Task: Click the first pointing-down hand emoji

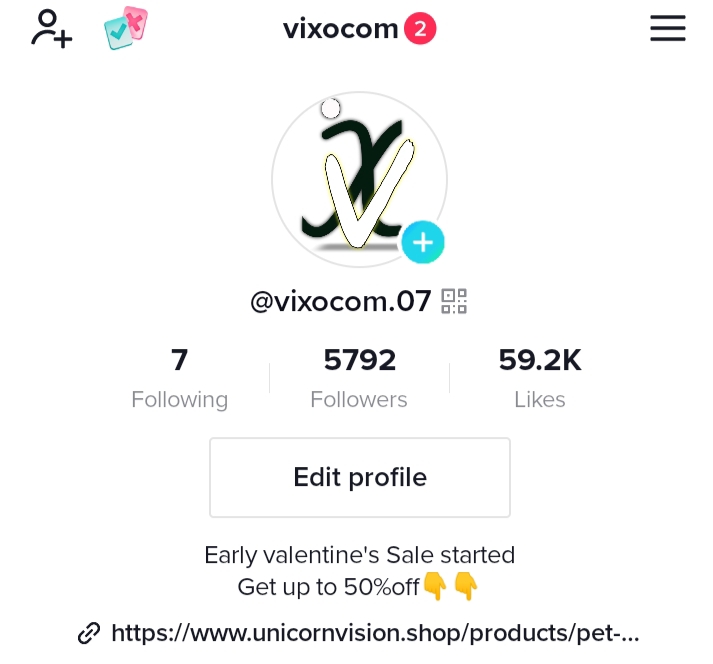Action: coord(435,586)
